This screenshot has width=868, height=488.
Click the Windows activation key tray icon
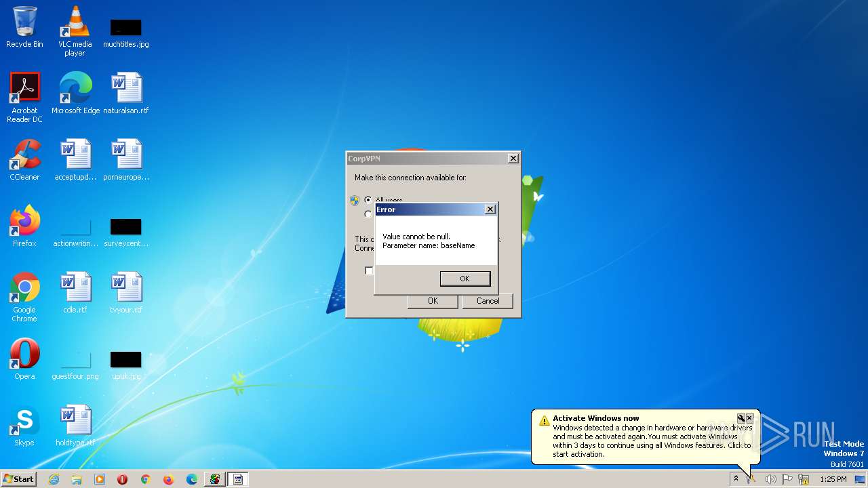pyautogui.click(x=751, y=479)
